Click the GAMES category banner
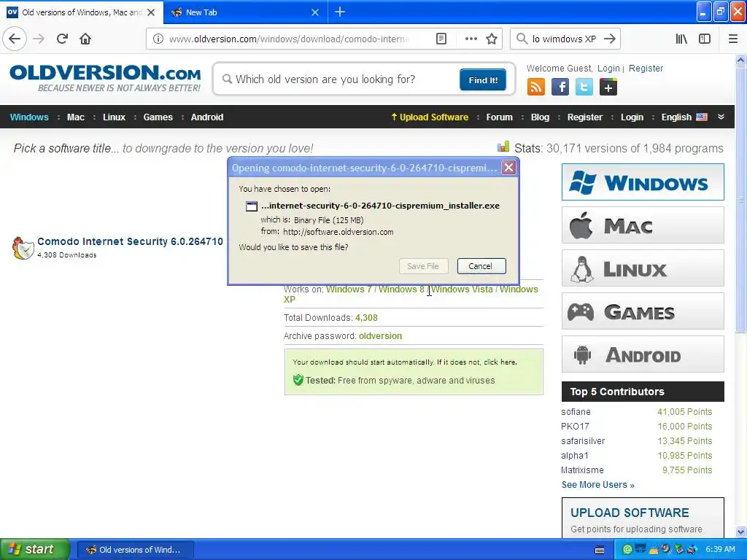The height and width of the screenshot is (560, 747). click(x=643, y=311)
